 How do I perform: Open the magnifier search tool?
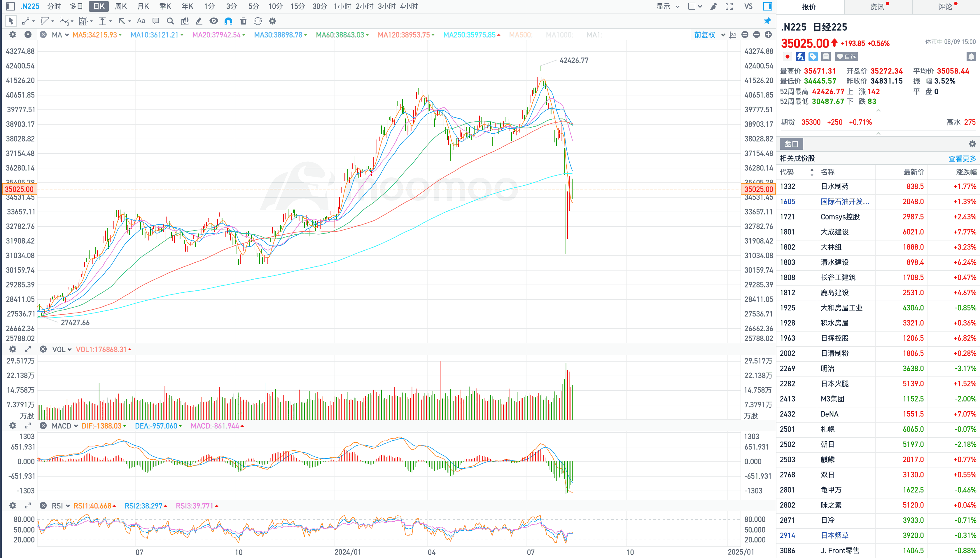(x=170, y=21)
